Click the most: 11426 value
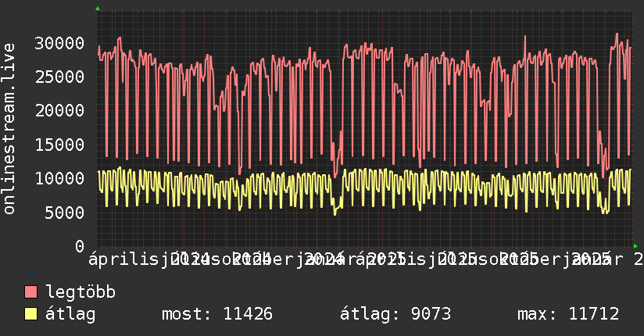644x336 pixels. tap(217, 314)
